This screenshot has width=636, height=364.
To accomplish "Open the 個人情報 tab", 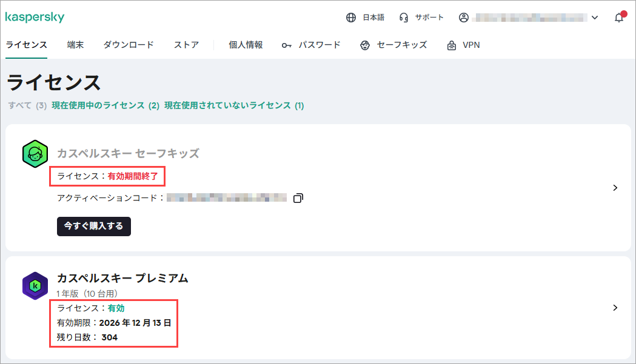I will [x=246, y=45].
